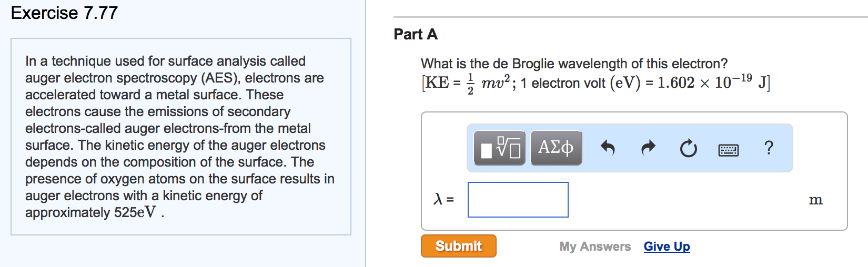Click the 525eV value in the problem text

pyautogui.click(x=135, y=212)
